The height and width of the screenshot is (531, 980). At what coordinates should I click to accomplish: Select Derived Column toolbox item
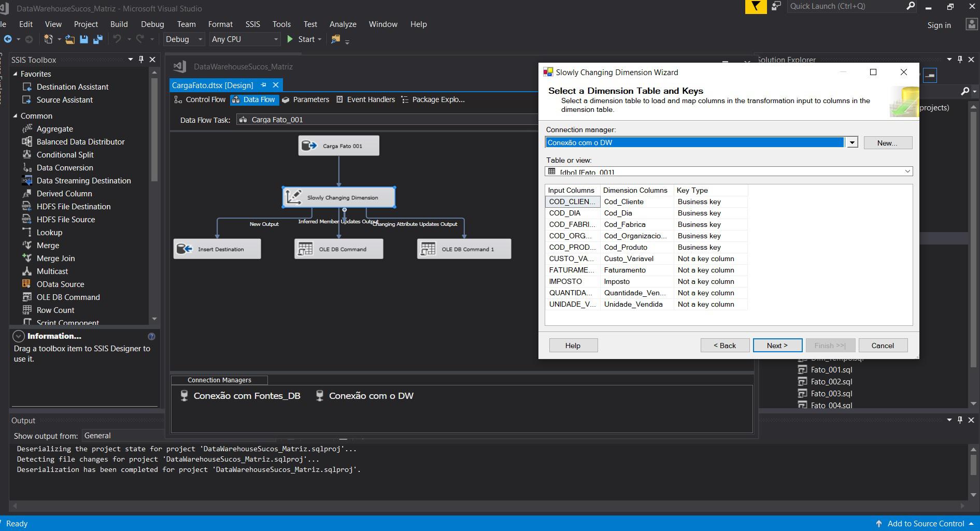pyautogui.click(x=64, y=194)
